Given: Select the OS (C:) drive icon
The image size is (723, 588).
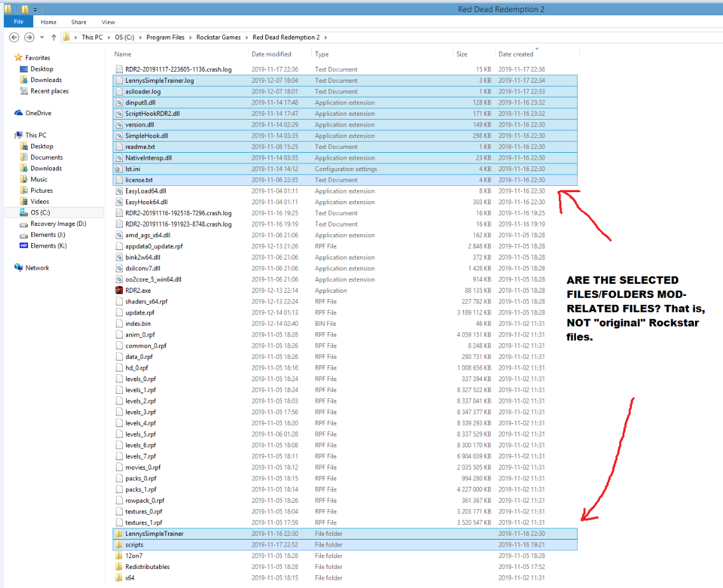Looking at the screenshot, I should 24,213.
